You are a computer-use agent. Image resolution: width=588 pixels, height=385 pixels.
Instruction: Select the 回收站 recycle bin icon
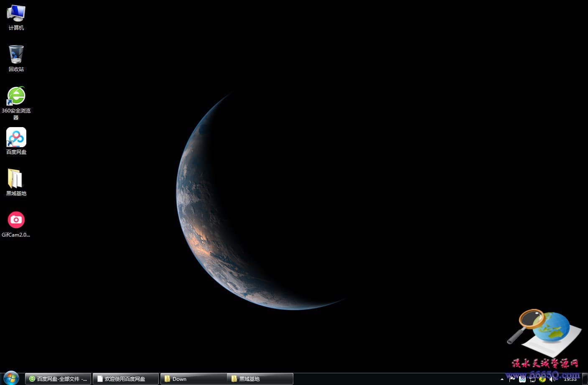(x=16, y=59)
